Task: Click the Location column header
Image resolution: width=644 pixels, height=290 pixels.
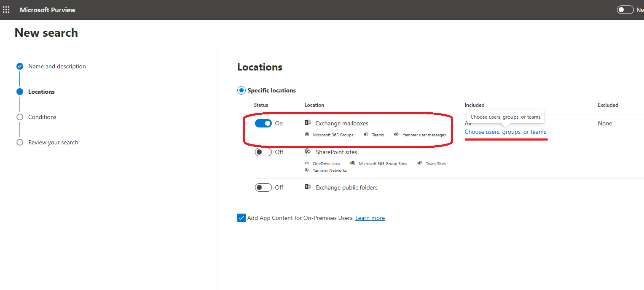Action: tap(314, 105)
